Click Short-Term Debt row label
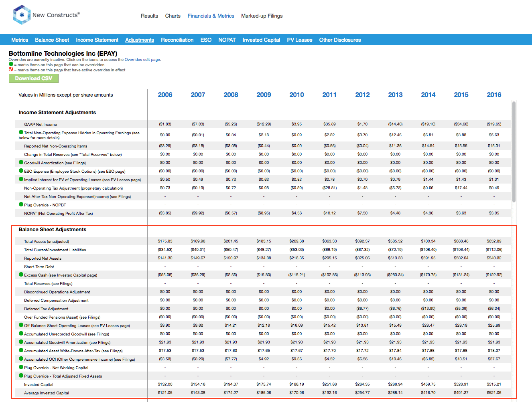The height and width of the screenshot is (402, 532). pos(39,267)
